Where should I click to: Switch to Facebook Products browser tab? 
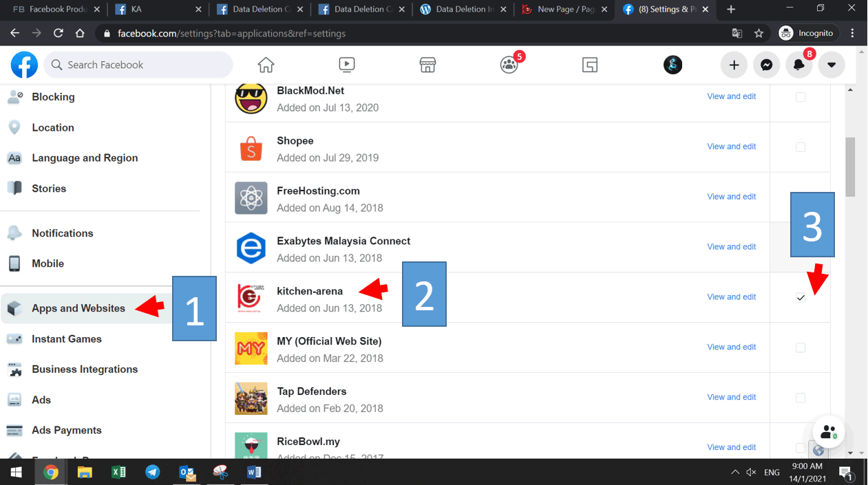[x=55, y=10]
